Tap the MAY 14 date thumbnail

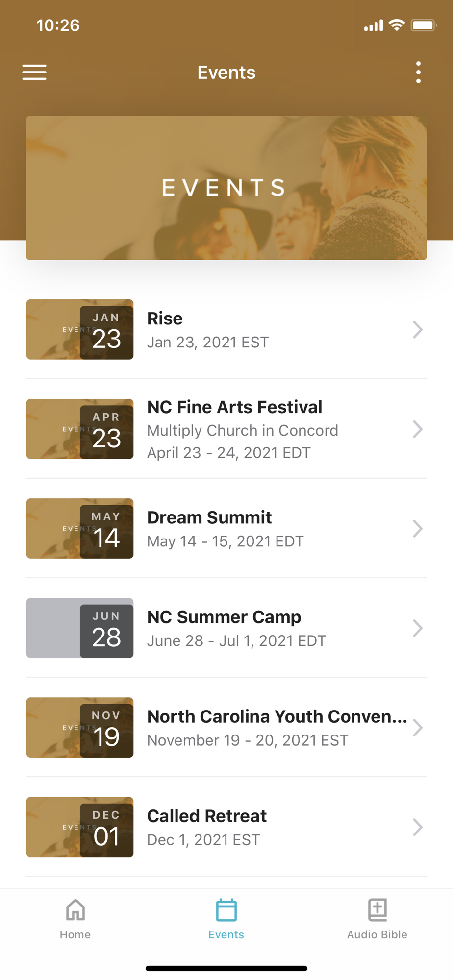tap(80, 528)
